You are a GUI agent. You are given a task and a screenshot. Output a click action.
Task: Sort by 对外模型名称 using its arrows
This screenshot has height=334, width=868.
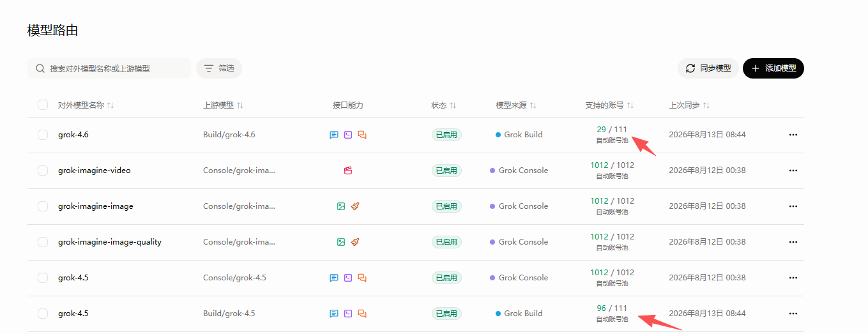(x=110, y=105)
